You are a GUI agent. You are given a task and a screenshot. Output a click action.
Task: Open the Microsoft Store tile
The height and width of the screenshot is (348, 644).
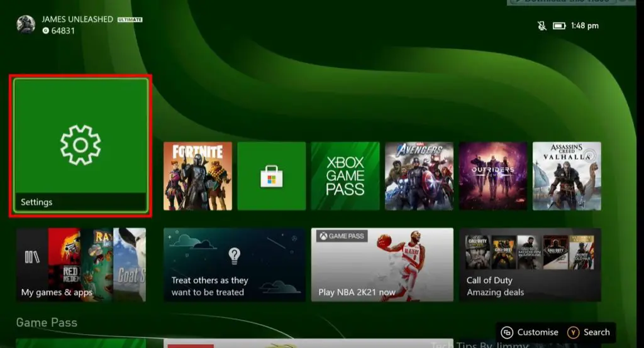click(272, 176)
